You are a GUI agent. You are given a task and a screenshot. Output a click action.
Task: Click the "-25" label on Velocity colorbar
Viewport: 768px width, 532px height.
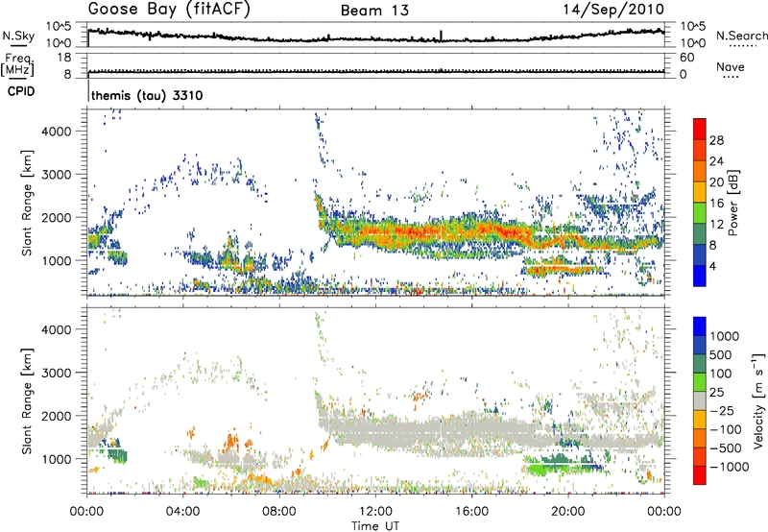(722, 410)
